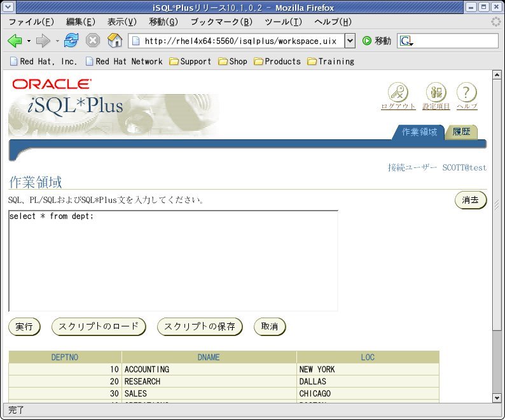Select the DALLAS cell

pos(368,381)
